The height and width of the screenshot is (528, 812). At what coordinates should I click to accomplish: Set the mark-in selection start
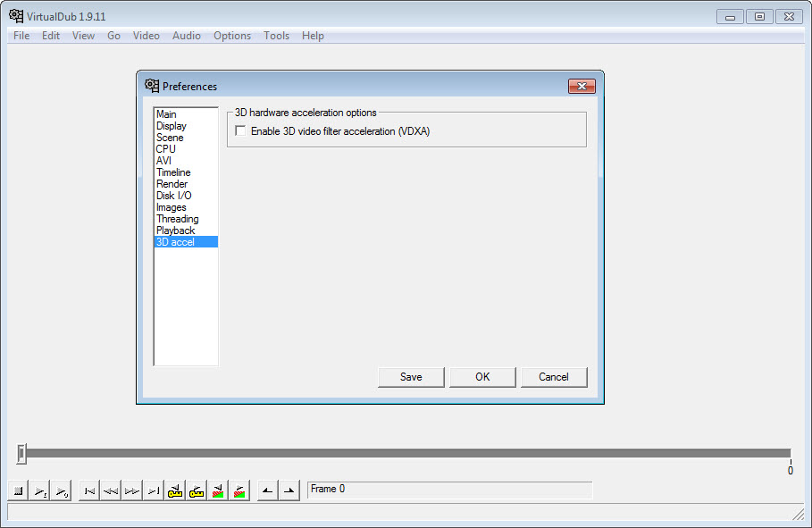[268, 490]
